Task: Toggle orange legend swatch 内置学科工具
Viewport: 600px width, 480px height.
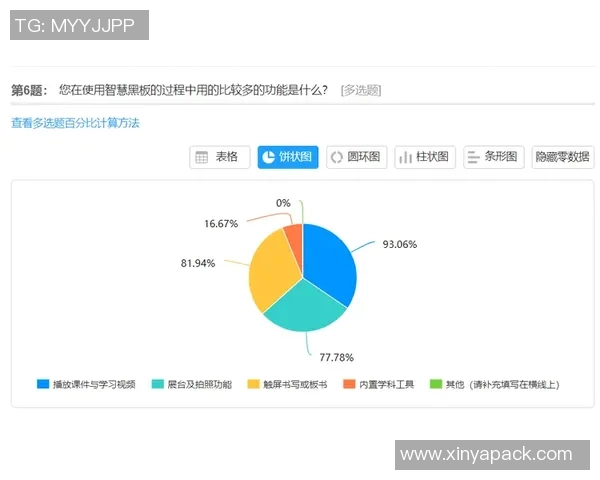Action: pyautogui.click(x=349, y=384)
